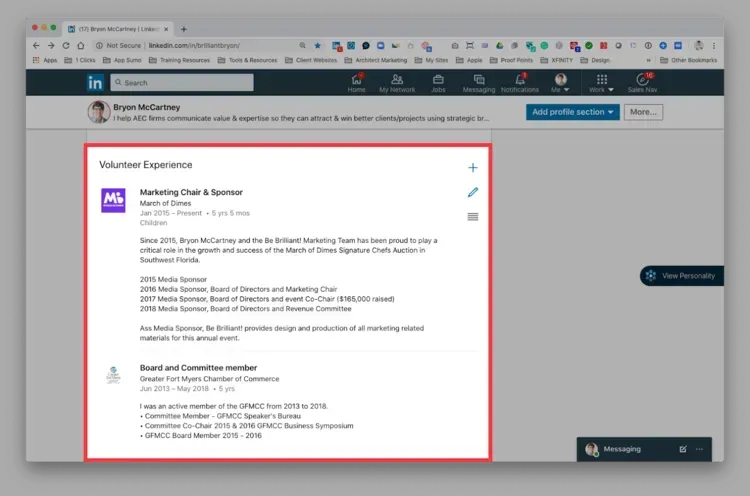This screenshot has width=750, height=496.
Task: Open the Design bookmark folder
Action: [595, 60]
